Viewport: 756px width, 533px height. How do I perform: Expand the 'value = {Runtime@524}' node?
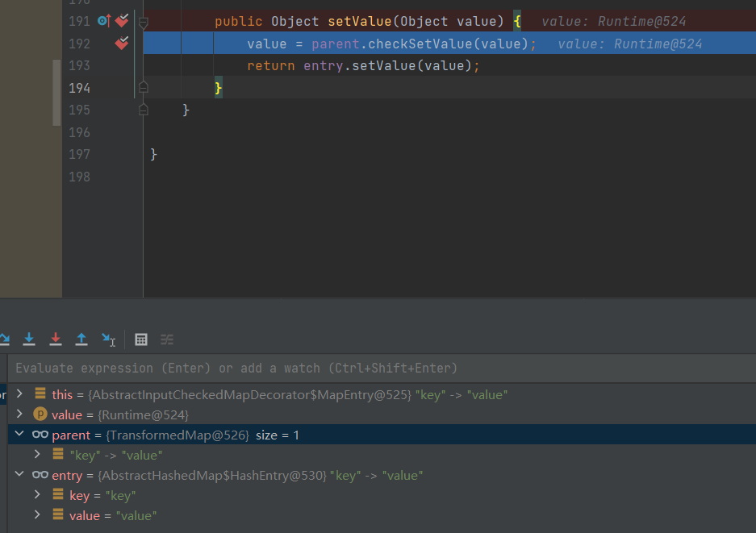[x=20, y=414]
